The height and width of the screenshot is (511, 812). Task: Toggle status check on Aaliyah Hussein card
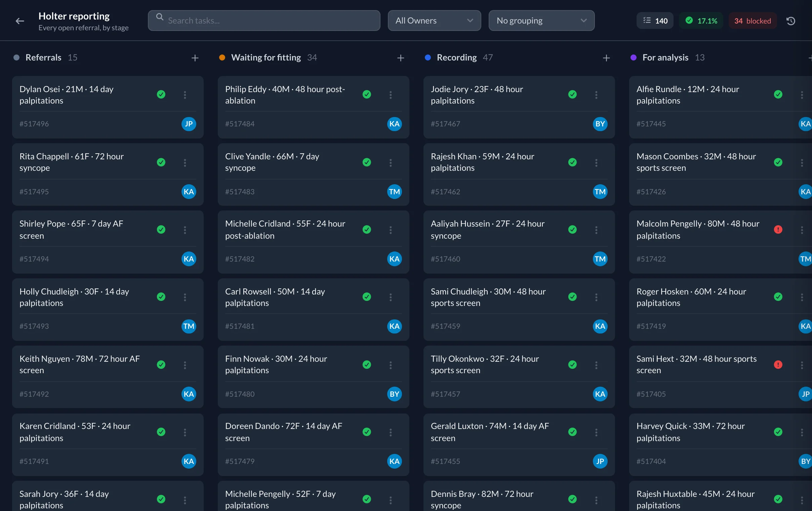pyautogui.click(x=573, y=230)
